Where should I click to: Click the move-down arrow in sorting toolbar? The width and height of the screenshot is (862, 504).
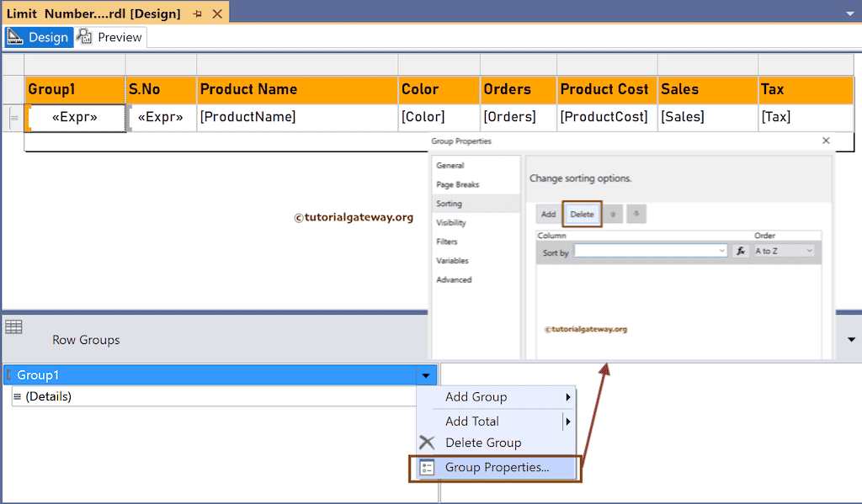[x=637, y=214]
